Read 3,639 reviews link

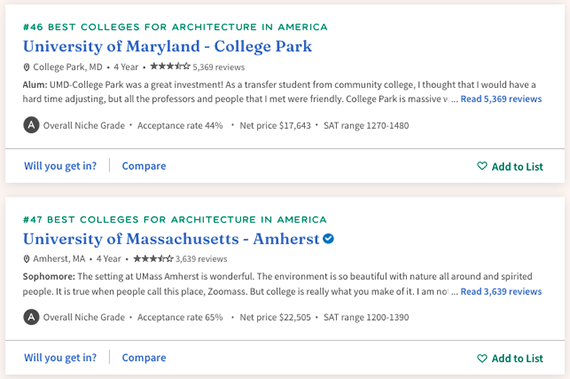[x=501, y=291]
